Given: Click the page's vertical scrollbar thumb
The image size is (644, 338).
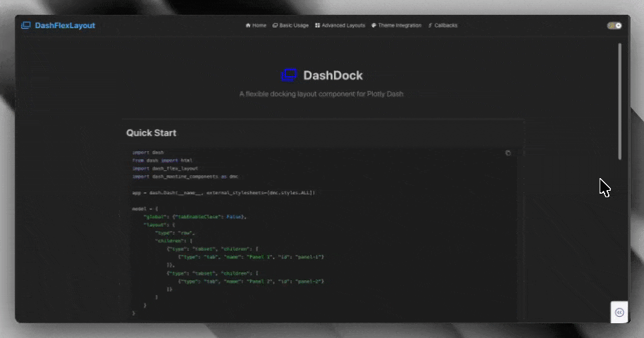Looking at the screenshot, I should tap(620, 99).
